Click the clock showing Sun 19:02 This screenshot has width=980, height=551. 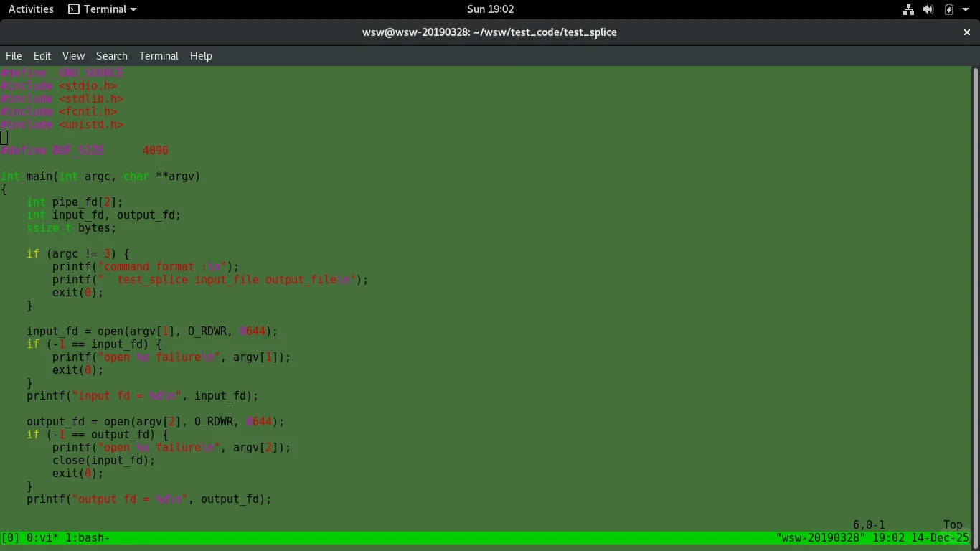(490, 9)
